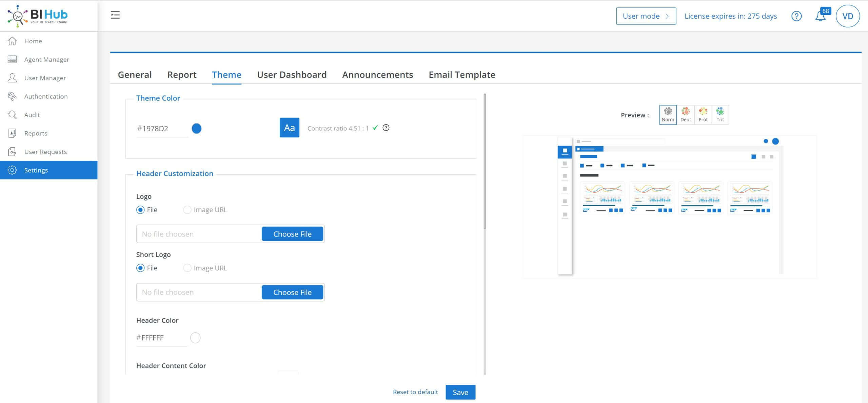Open Audit sidebar label
The width and height of the screenshot is (868, 403).
tap(32, 115)
